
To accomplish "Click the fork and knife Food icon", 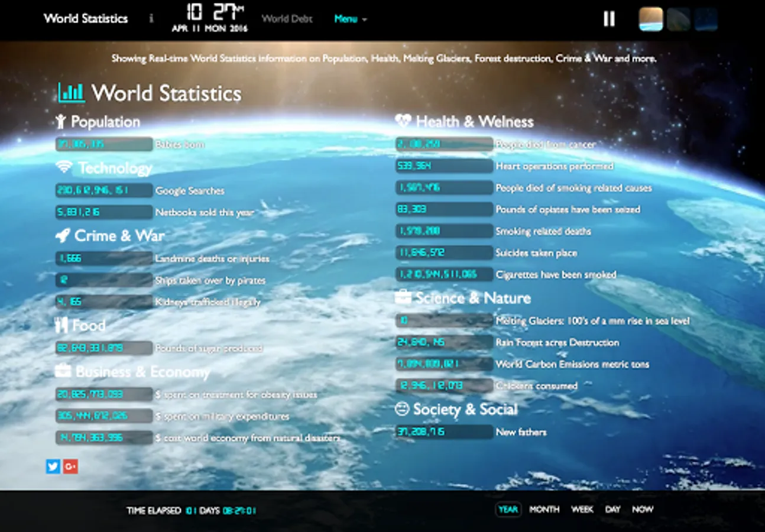I will pyautogui.click(x=61, y=325).
